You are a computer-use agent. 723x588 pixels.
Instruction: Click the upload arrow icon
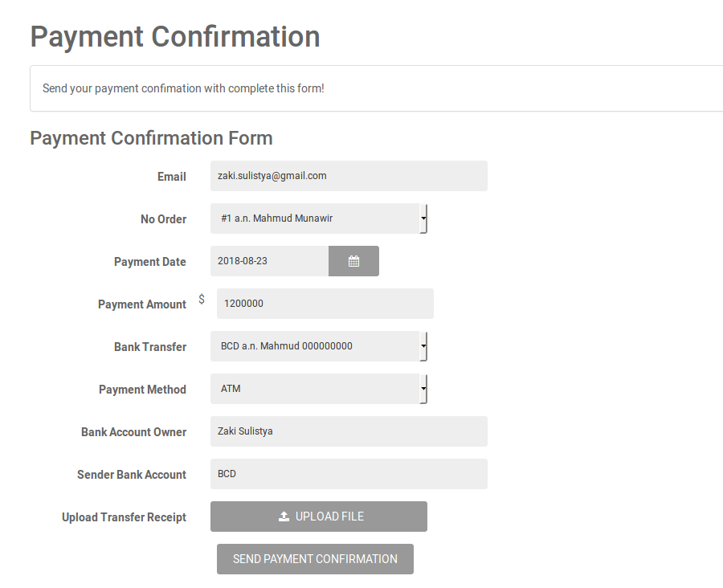[x=284, y=517]
